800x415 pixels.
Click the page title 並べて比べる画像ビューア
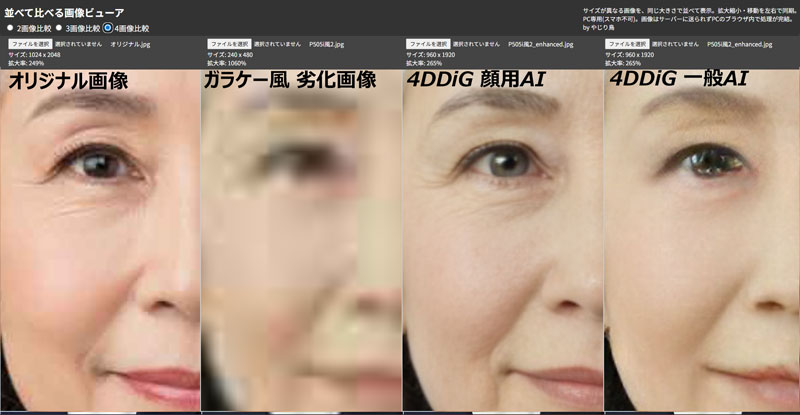pos(64,13)
